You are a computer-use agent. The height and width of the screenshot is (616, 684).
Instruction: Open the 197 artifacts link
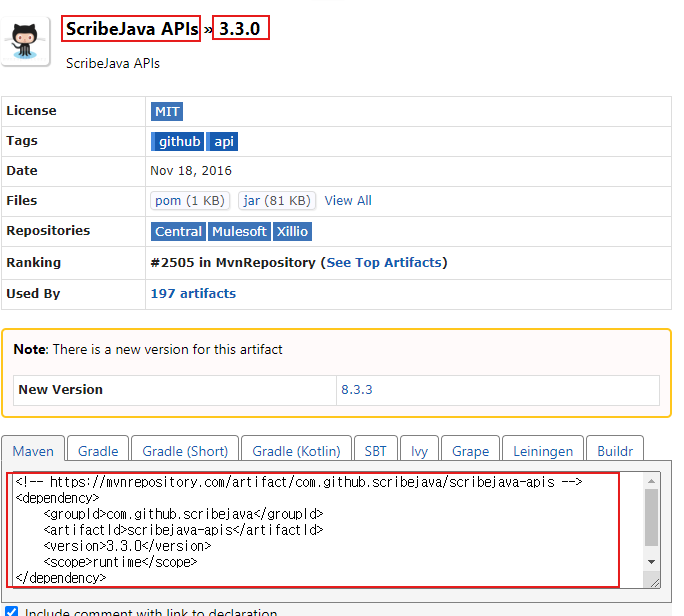coord(193,294)
